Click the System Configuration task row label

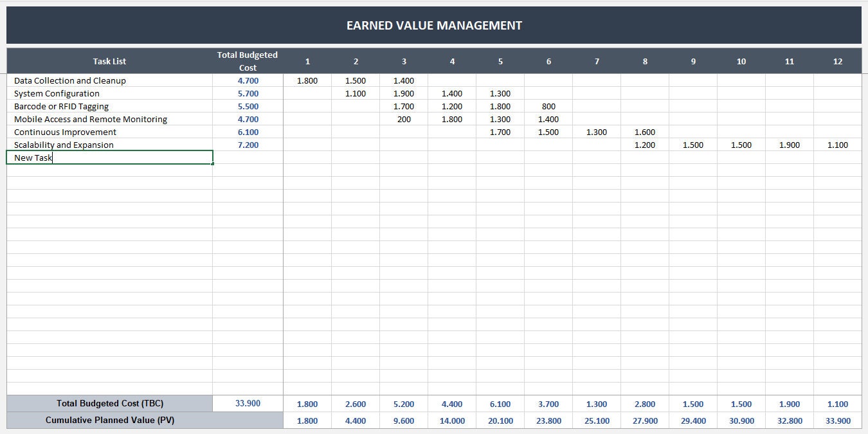[x=57, y=93]
